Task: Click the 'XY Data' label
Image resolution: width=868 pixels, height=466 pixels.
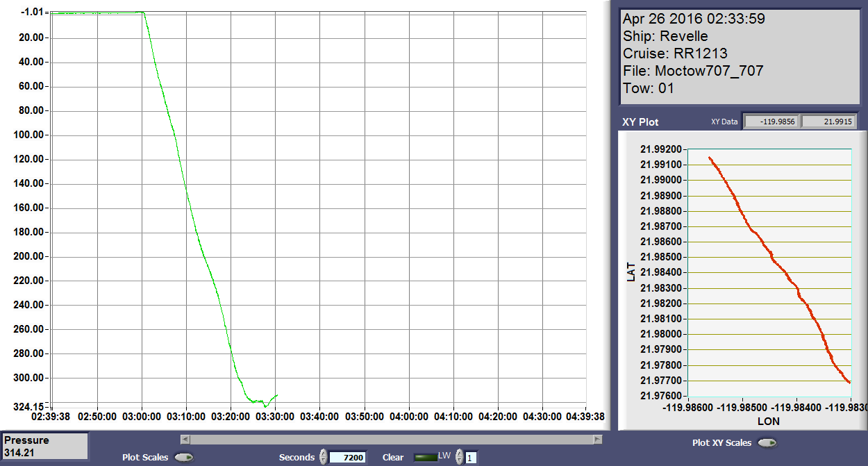Action: point(724,122)
